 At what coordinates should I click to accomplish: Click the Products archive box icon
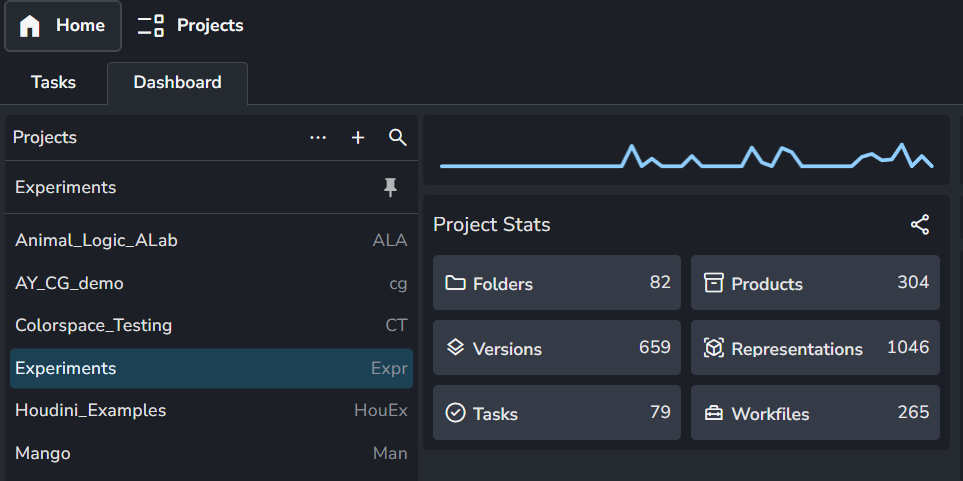tap(713, 283)
